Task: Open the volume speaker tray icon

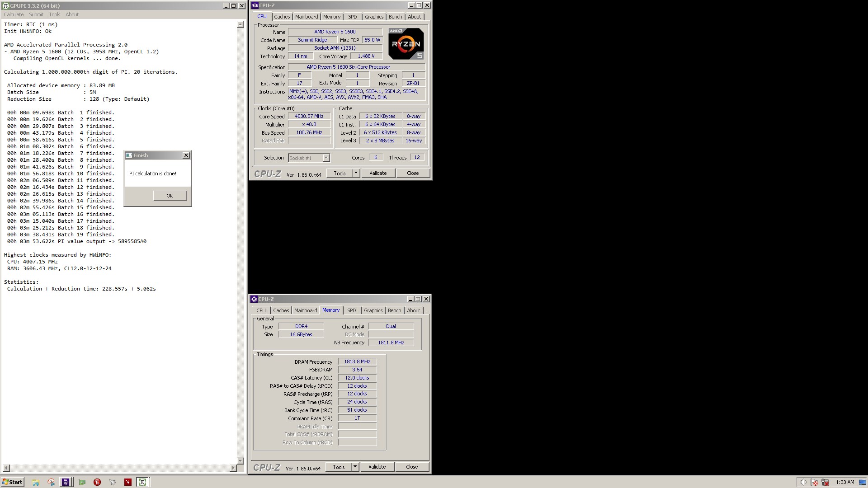Action: coord(803,482)
